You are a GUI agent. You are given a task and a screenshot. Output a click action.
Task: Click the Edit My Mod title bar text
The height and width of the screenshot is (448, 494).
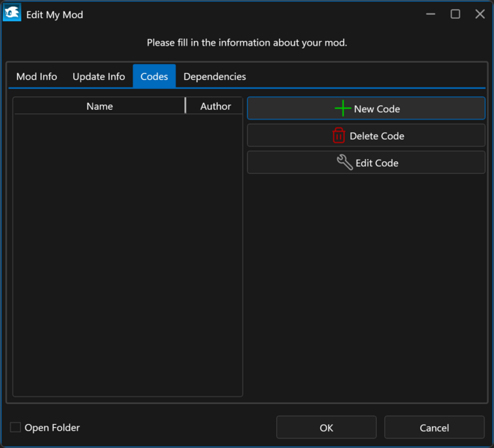[54, 15]
